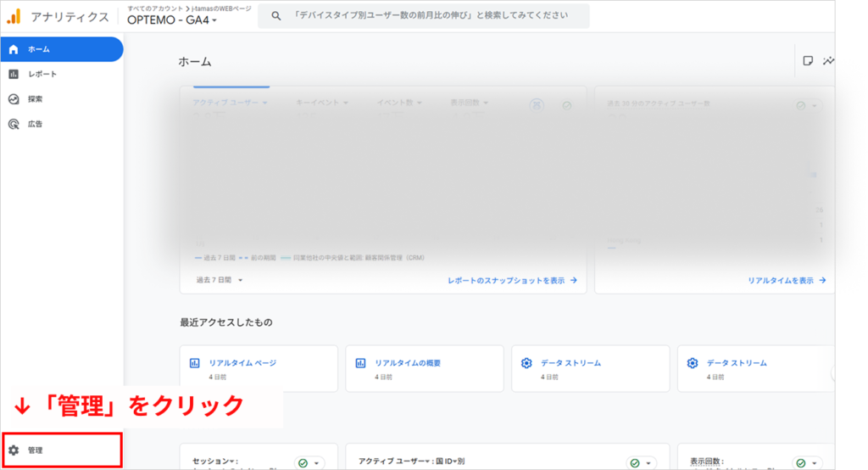
Task: Click the リアルタイムの概要 card chart icon
Action: click(361, 363)
